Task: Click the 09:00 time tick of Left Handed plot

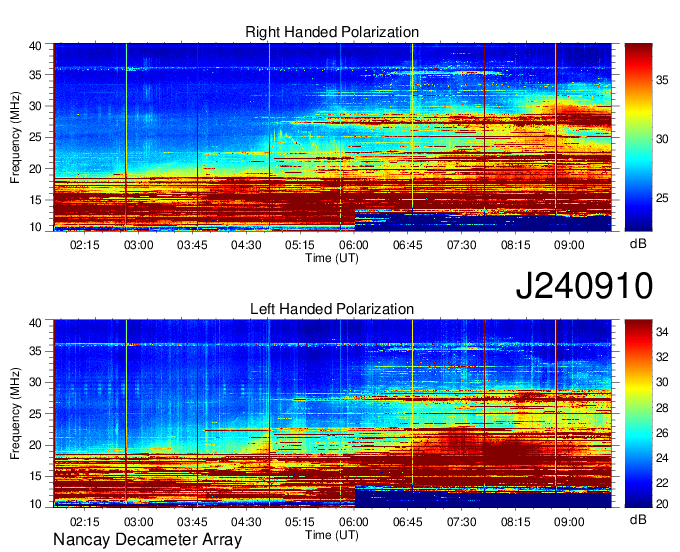Action: coord(569,522)
